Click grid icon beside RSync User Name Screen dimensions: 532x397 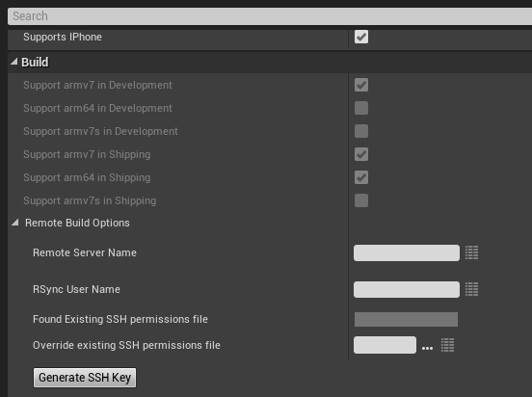pyautogui.click(x=471, y=289)
